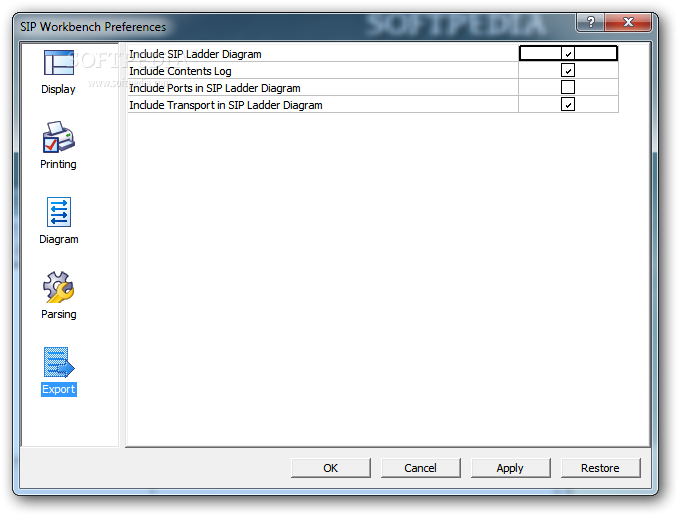Viewport: 679px width, 516px height.
Task: Select 'Include Ports in SIP Ladder Diagram' text
Action: (x=215, y=88)
